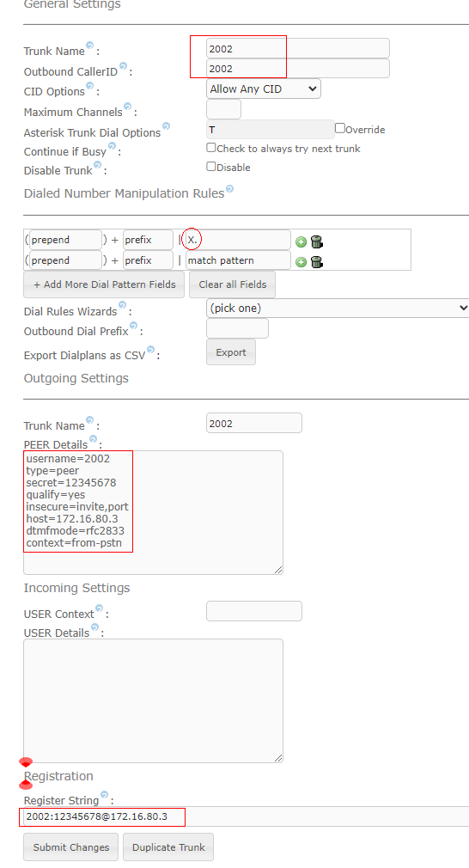Click help icon beside CID Options label

pyautogui.click(x=89, y=86)
